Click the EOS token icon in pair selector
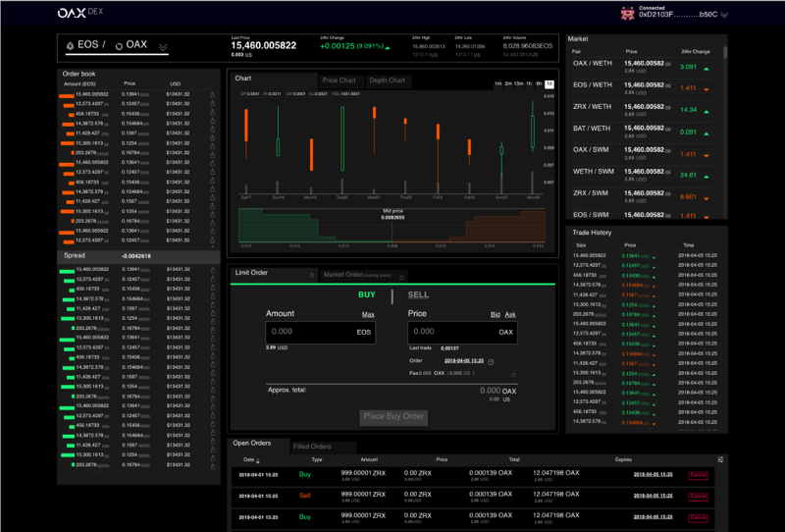The height and width of the screenshot is (532, 785). click(70, 45)
